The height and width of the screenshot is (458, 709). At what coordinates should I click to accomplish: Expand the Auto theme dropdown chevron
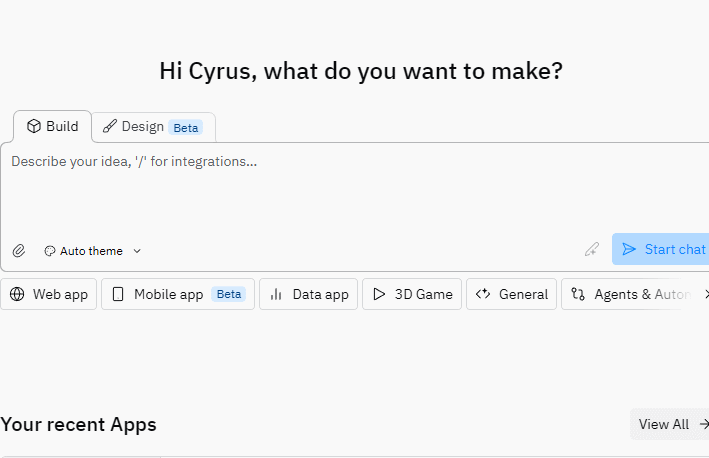pos(137,251)
